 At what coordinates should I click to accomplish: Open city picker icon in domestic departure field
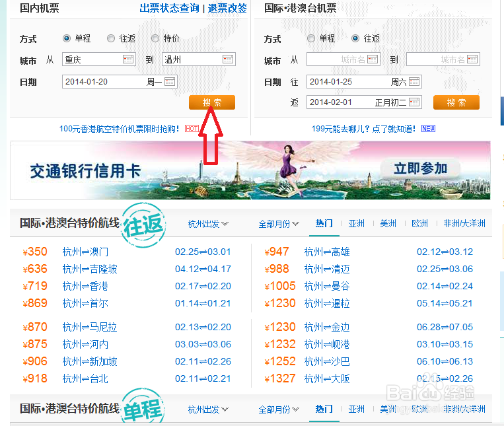click(128, 59)
